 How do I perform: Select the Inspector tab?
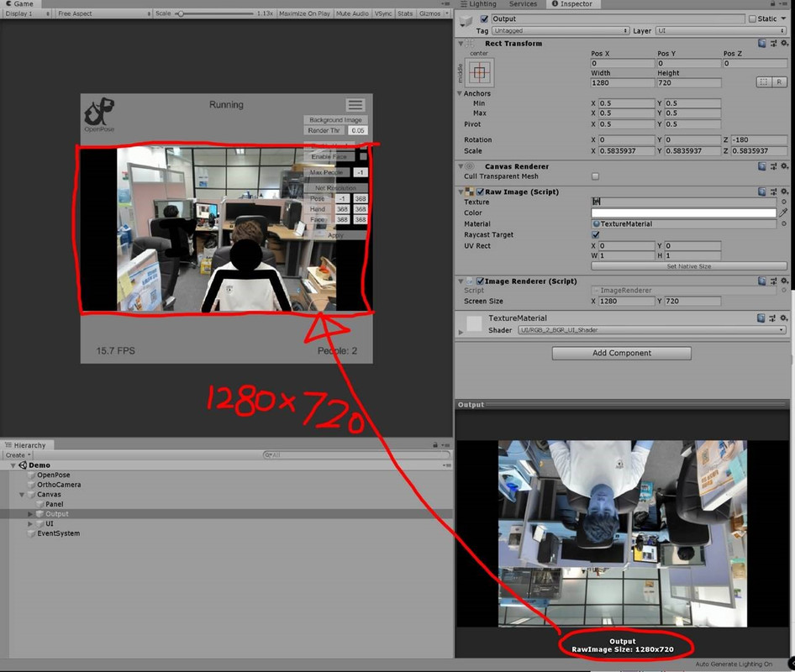(572, 4)
